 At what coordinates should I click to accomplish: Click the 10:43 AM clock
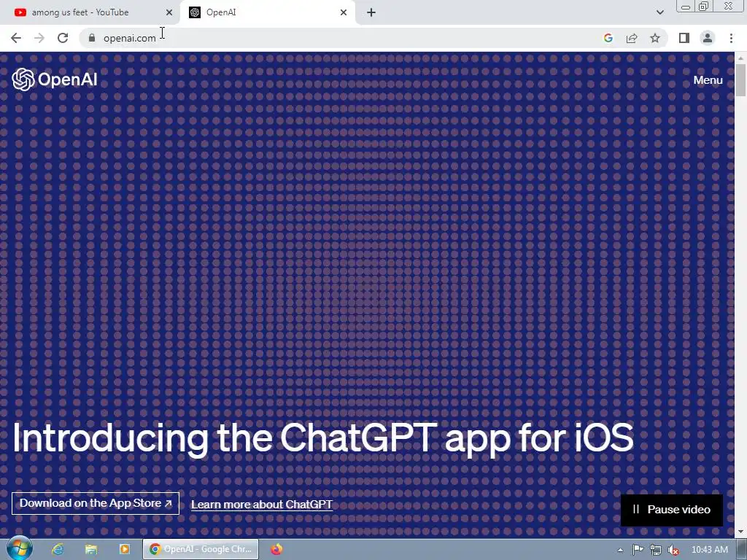[709, 550]
